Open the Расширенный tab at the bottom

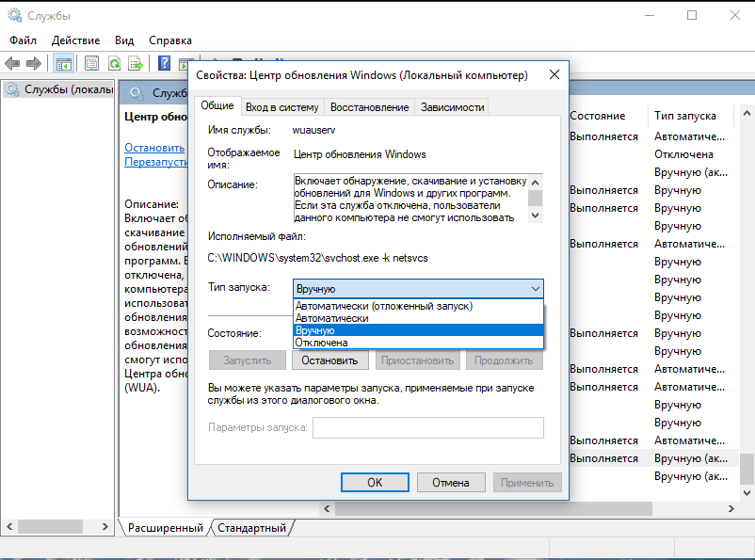[165, 528]
